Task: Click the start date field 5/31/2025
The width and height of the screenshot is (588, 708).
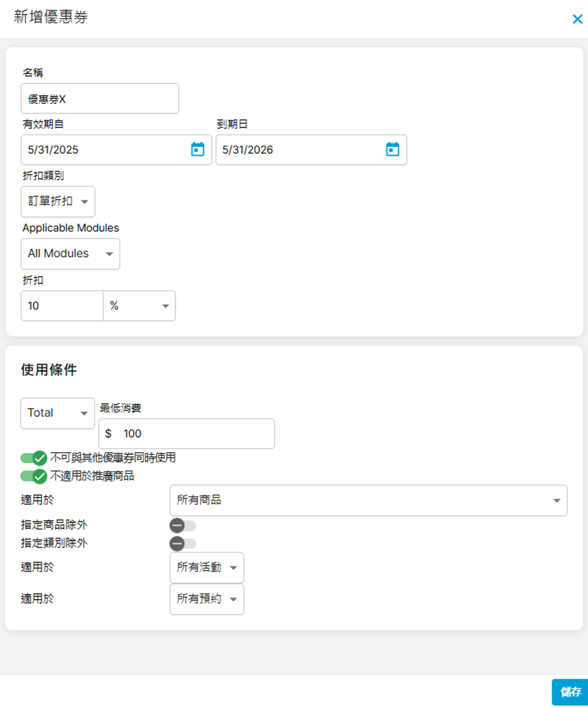Action: coord(105,150)
